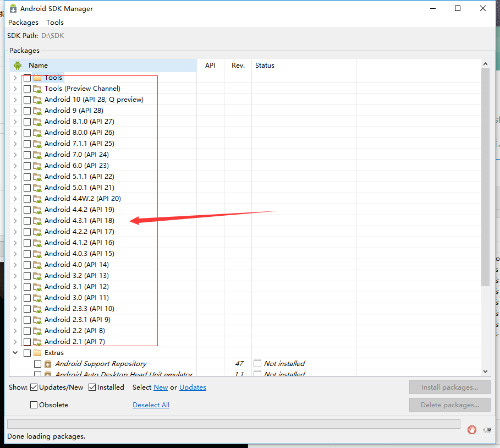
Task: Open the log window icon at bottom right
Action: (x=487, y=430)
